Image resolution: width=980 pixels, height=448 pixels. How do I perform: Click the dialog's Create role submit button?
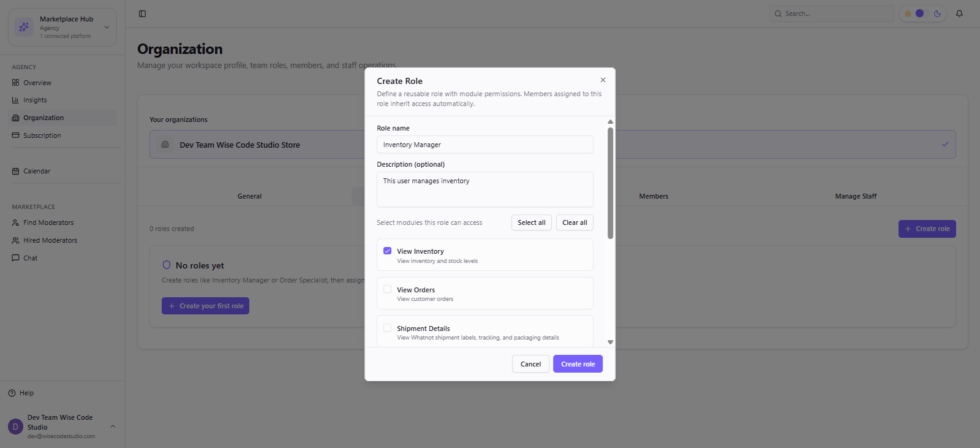[x=578, y=364]
